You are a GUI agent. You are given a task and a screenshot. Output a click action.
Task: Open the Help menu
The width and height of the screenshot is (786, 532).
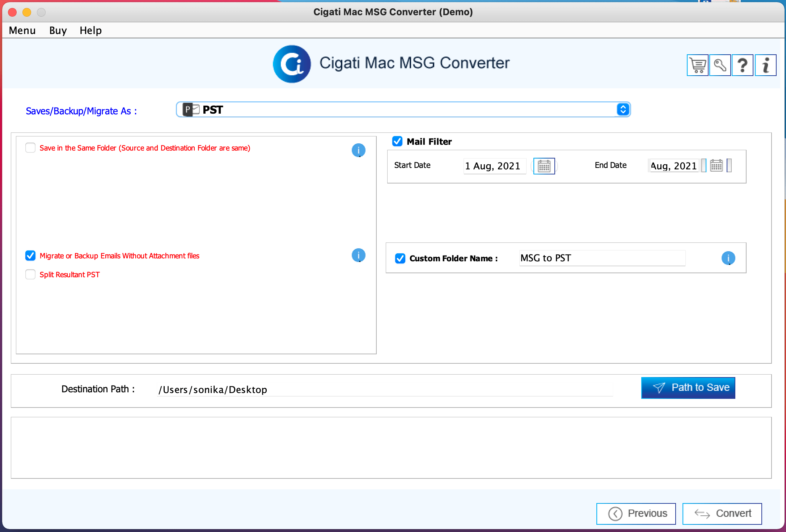[90, 30]
